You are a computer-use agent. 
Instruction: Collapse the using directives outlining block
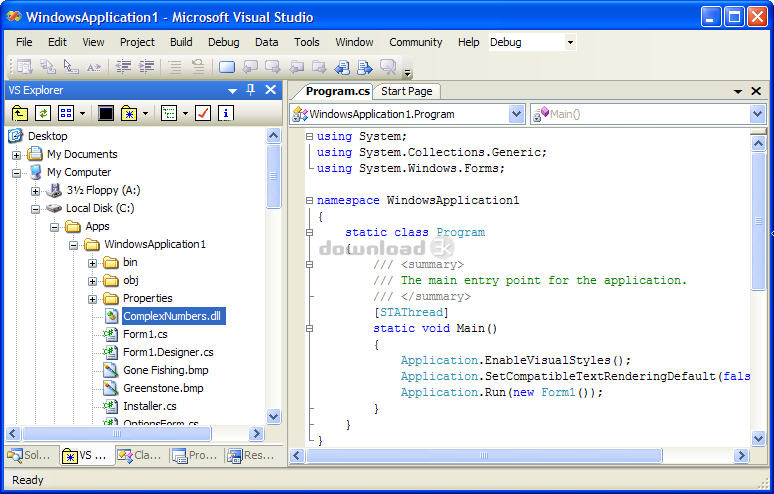[x=310, y=136]
